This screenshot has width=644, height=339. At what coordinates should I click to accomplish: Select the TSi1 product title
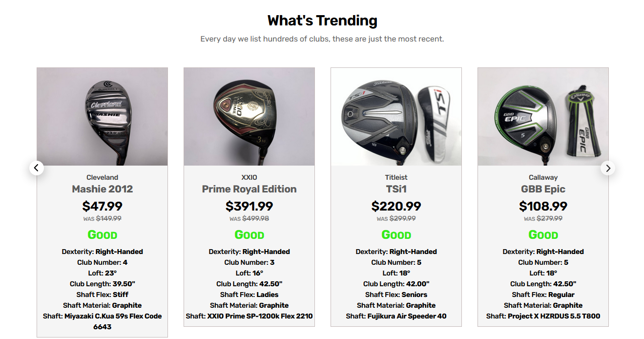tap(396, 189)
